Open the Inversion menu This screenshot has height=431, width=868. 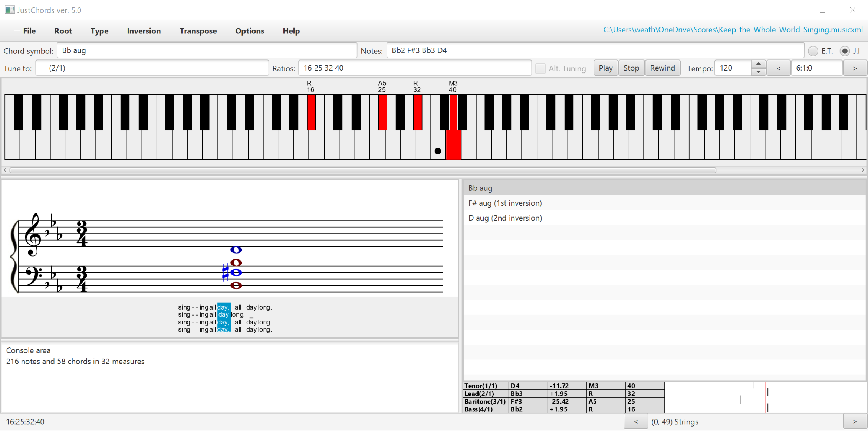coord(144,31)
